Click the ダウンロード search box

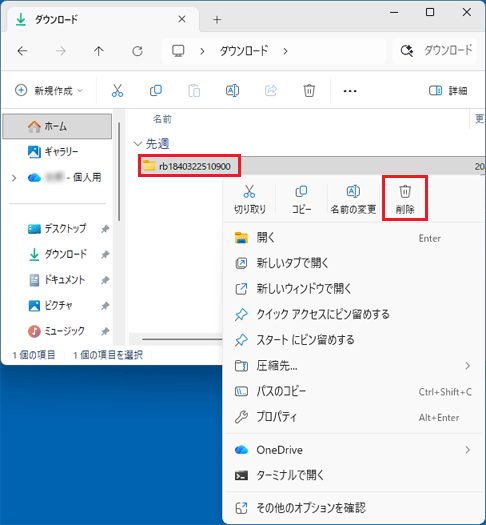(x=434, y=51)
